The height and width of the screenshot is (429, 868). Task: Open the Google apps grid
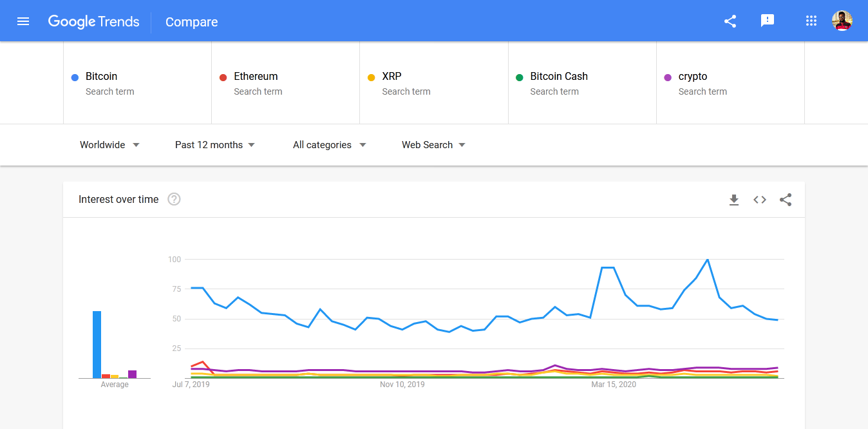click(811, 21)
